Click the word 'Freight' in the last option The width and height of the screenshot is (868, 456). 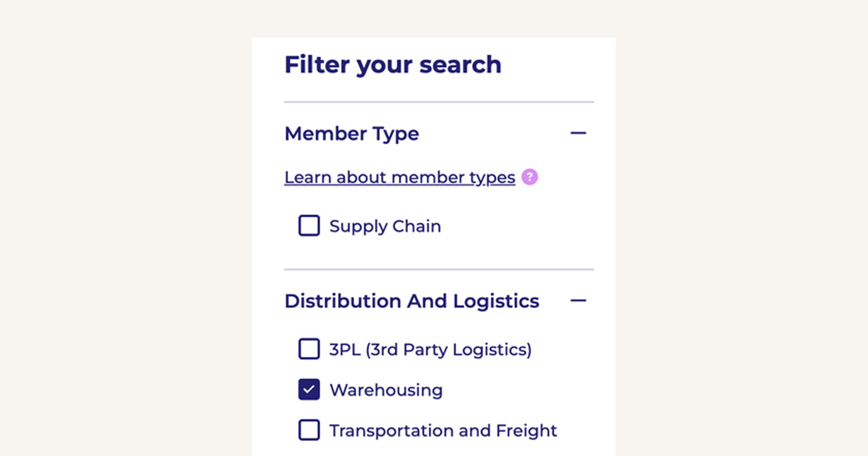tap(526, 430)
